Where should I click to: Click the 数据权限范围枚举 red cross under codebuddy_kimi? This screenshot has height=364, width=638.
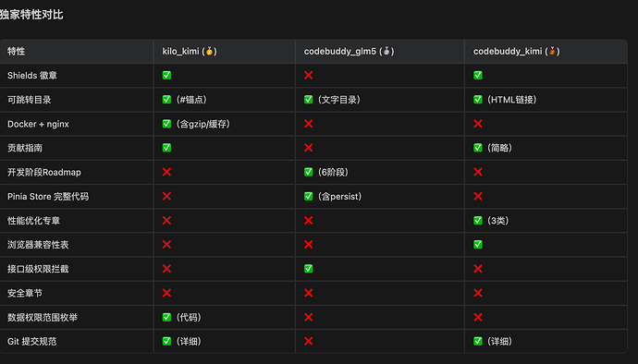click(x=478, y=317)
